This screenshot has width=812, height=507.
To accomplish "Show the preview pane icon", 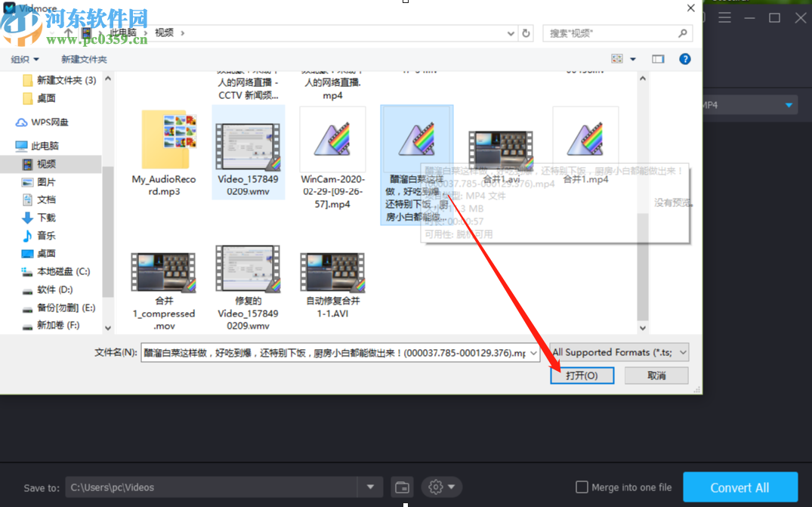I will click(x=657, y=58).
